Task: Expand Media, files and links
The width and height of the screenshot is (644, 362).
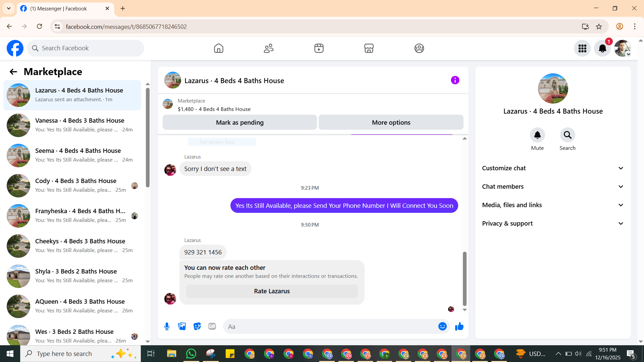Action: (553, 205)
